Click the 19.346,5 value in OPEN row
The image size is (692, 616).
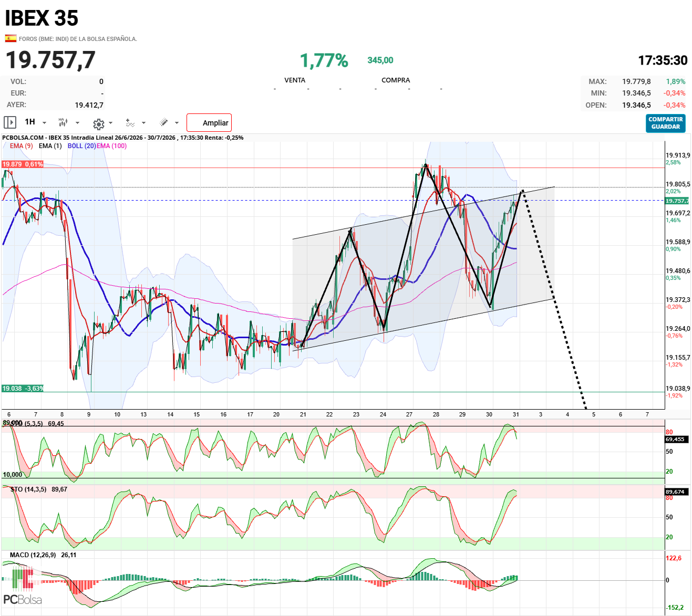pyautogui.click(x=636, y=105)
